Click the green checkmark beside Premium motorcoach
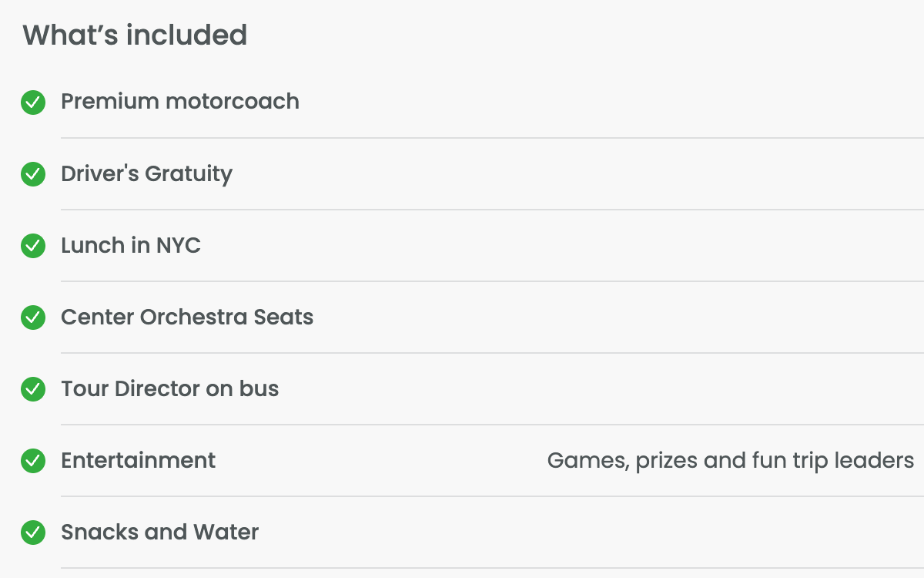The width and height of the screenshot is (924, 578). click(x=33, y=102)
